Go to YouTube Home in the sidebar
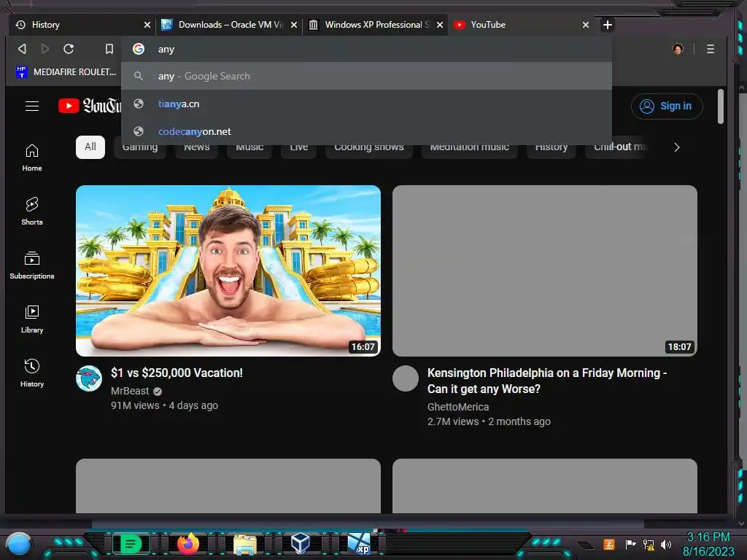 click(32, 157)
